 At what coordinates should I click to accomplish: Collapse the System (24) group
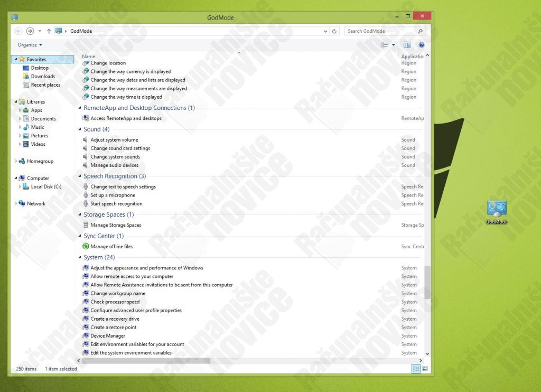click(x=80, y=257)
